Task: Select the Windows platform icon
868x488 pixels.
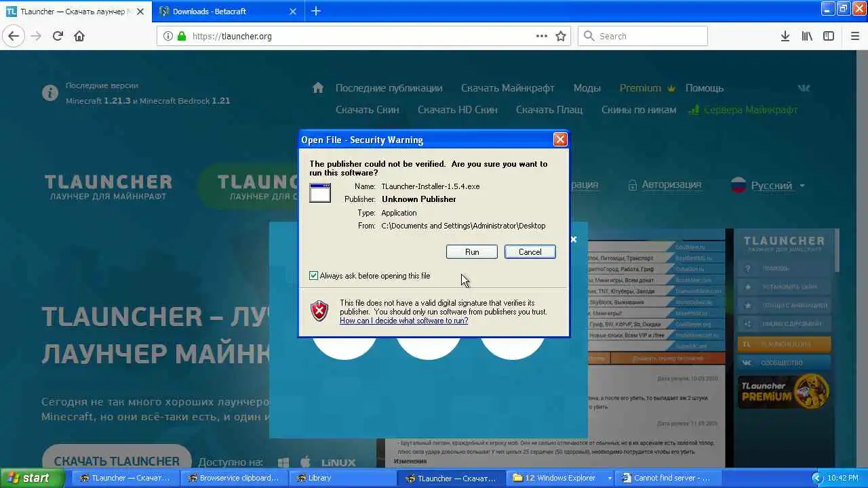Action: [283, 462]
